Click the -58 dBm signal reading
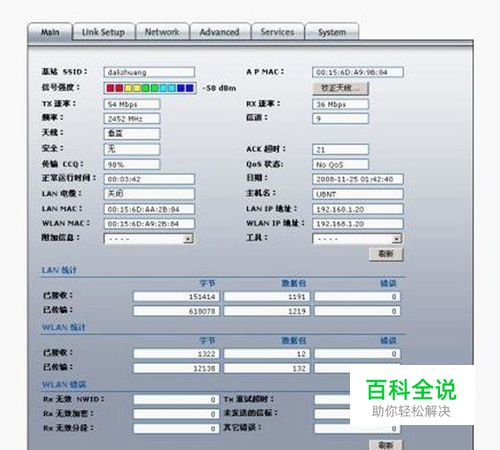The width and height of the screenshot is (500, 450). click(219, 88)
